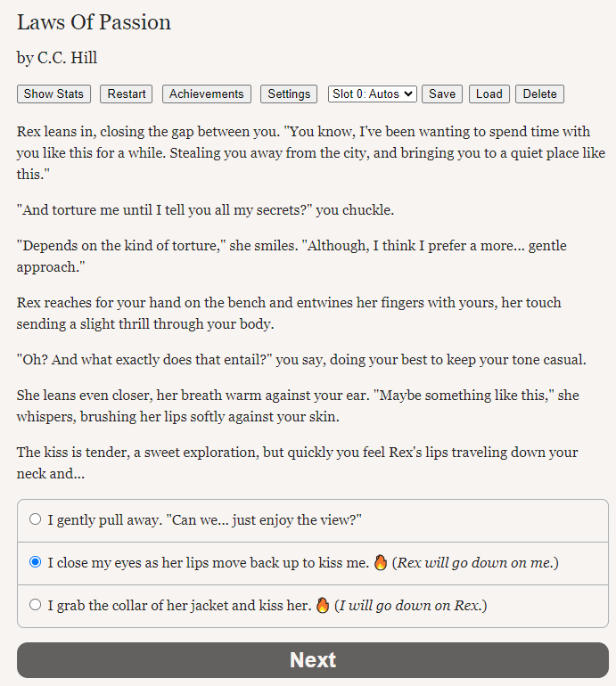Image resolution: width=616 pixels, height=686 pixels.
Task: Click the 'by C.C. Hill' author line
Action: (x=57, y=58)
